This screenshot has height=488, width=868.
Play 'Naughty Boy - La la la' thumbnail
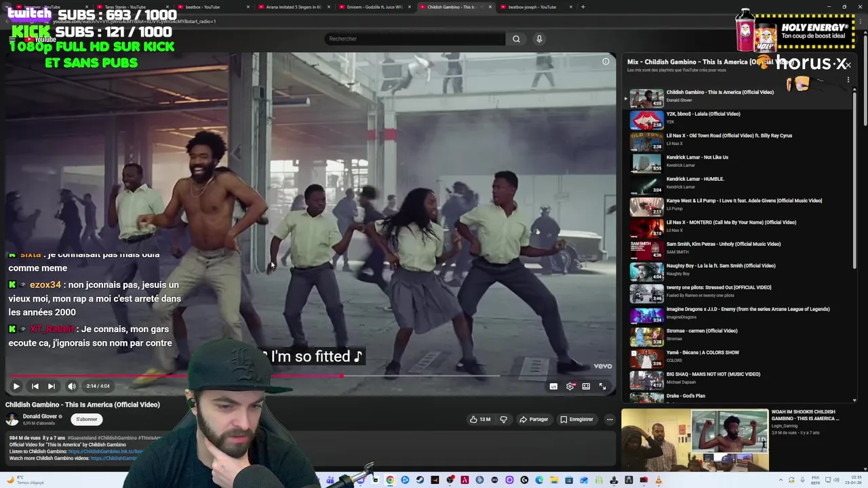[x=646, y=271]
